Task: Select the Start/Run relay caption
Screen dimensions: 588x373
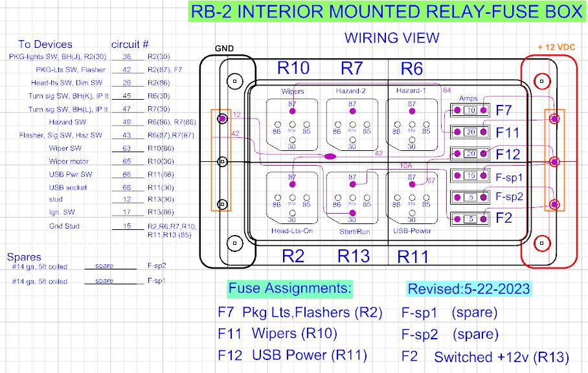Action: coord(355,232)
